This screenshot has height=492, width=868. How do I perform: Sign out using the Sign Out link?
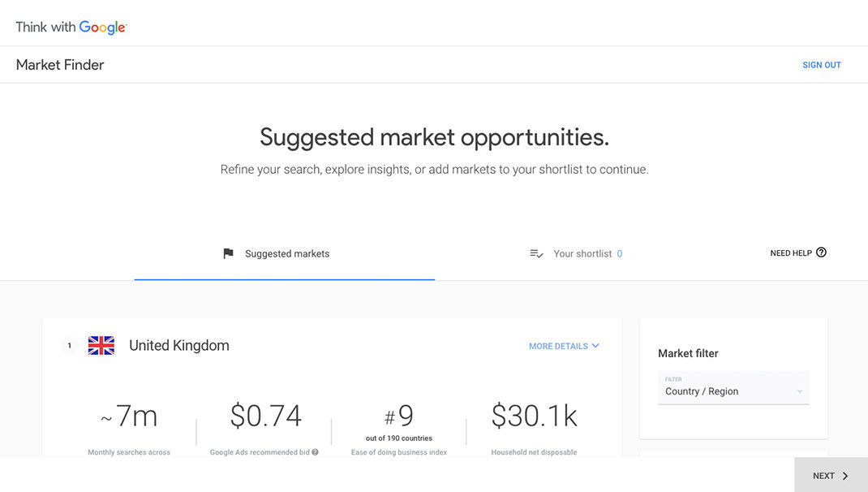(821, 65)
